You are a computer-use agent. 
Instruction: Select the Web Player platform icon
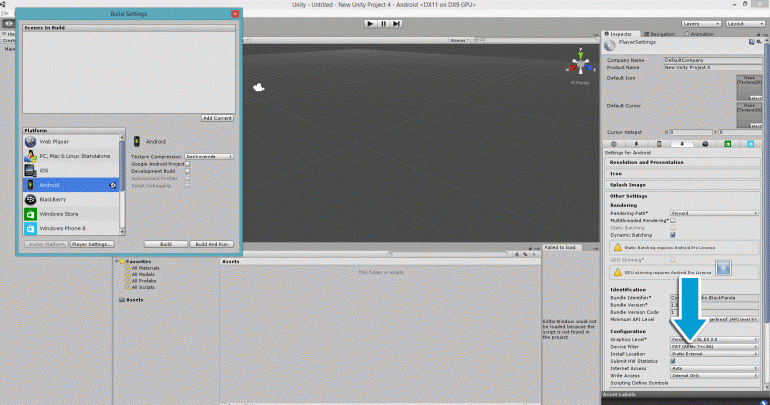pyautogui.click(x=31, y=142)
